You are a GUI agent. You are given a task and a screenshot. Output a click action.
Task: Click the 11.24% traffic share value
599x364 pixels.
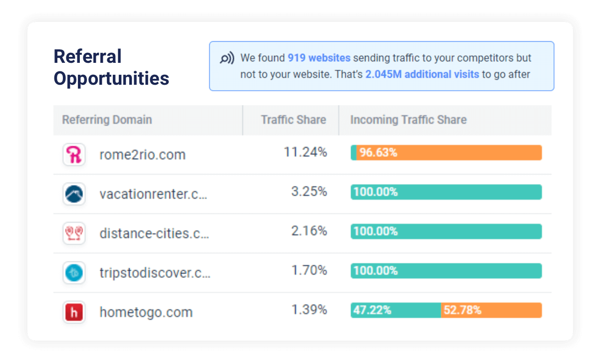click(x=305, y=152)
